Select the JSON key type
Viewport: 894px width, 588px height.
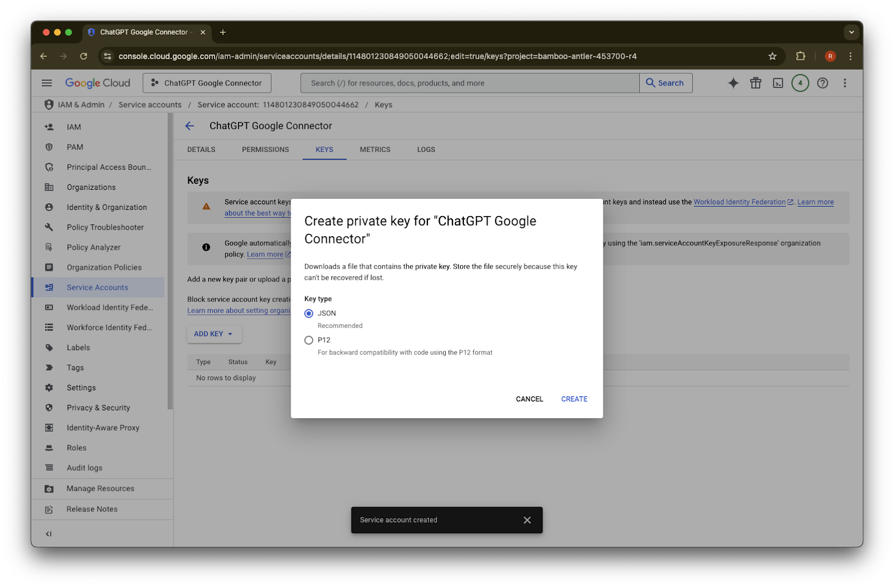[x=308, y=314]
